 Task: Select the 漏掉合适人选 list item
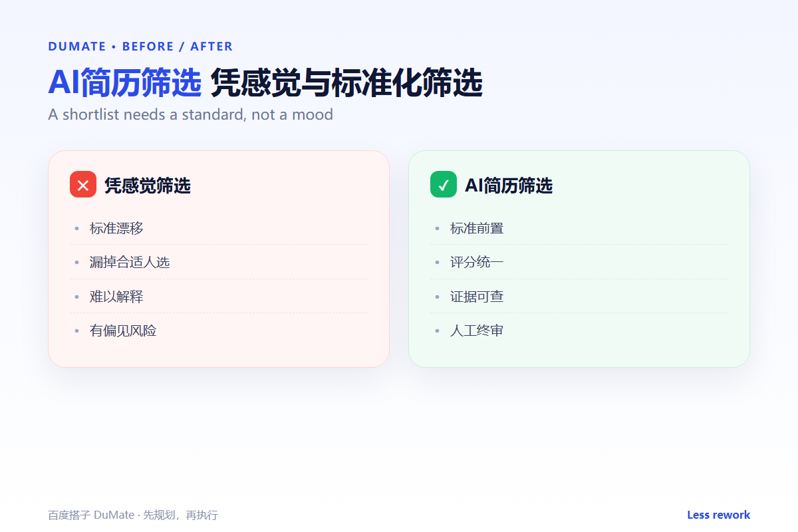219,262
